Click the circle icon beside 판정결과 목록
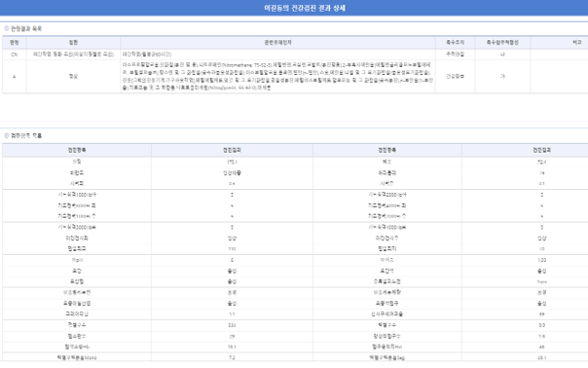The image size is (588, 368). (7, 28)
